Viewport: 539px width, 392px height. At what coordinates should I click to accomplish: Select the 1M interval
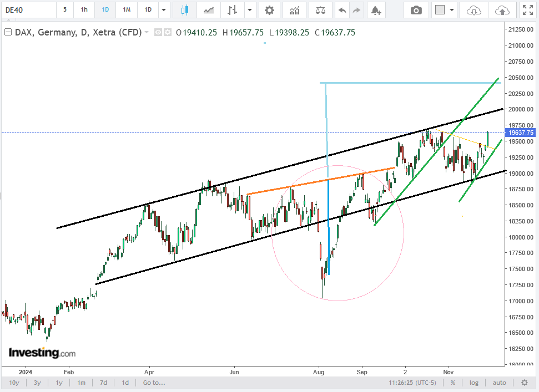pyautogui.click(x=127, y=10)
